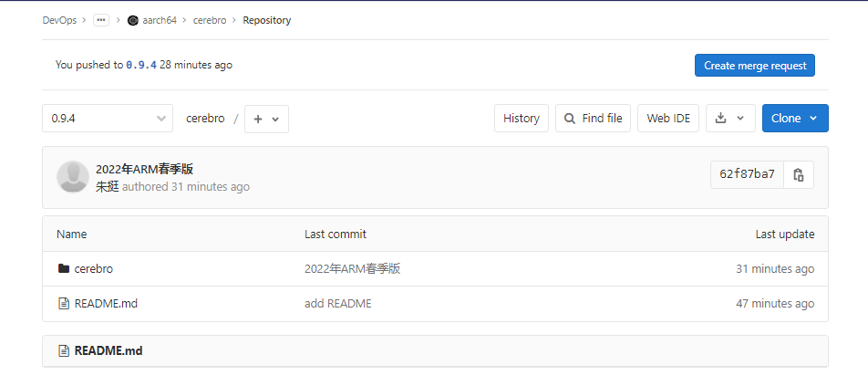
Task: Click the cerebro folder icon
Action: pyautogui.click(x=64, y=268)
